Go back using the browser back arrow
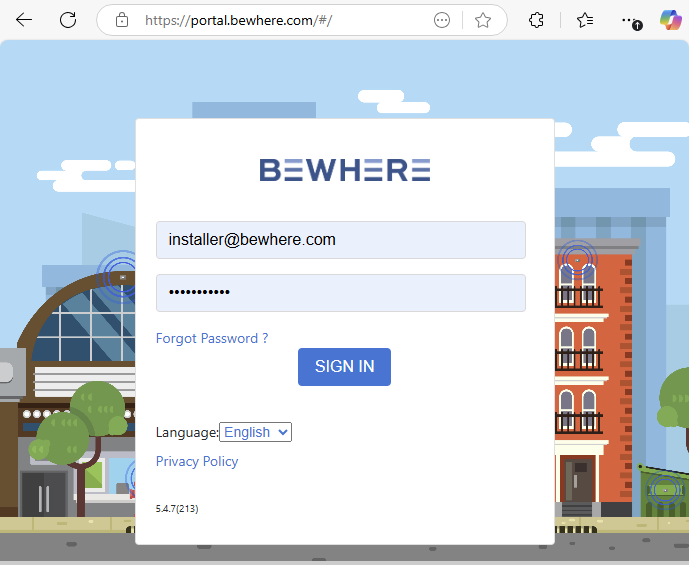 (24, 20)
